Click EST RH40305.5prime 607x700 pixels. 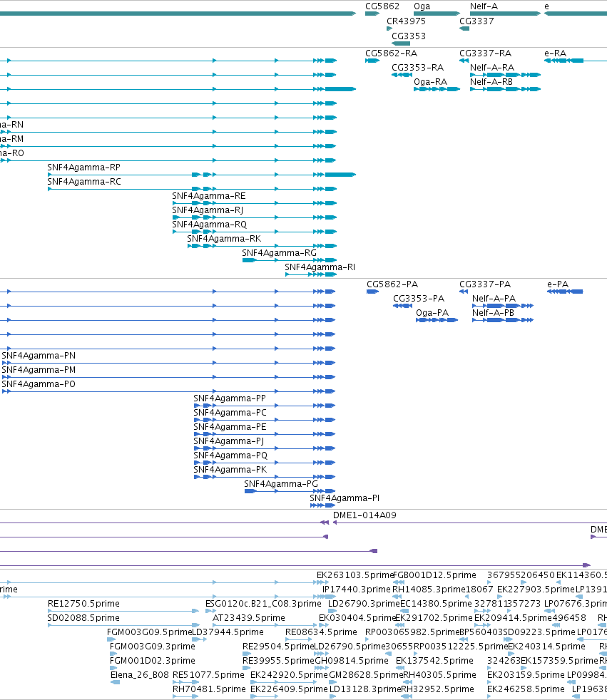tap(440, 676)
